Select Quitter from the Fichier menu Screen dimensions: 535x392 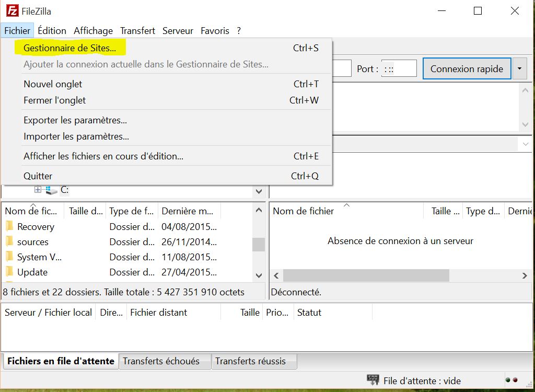pyautogui.click(x=38, y=176)
